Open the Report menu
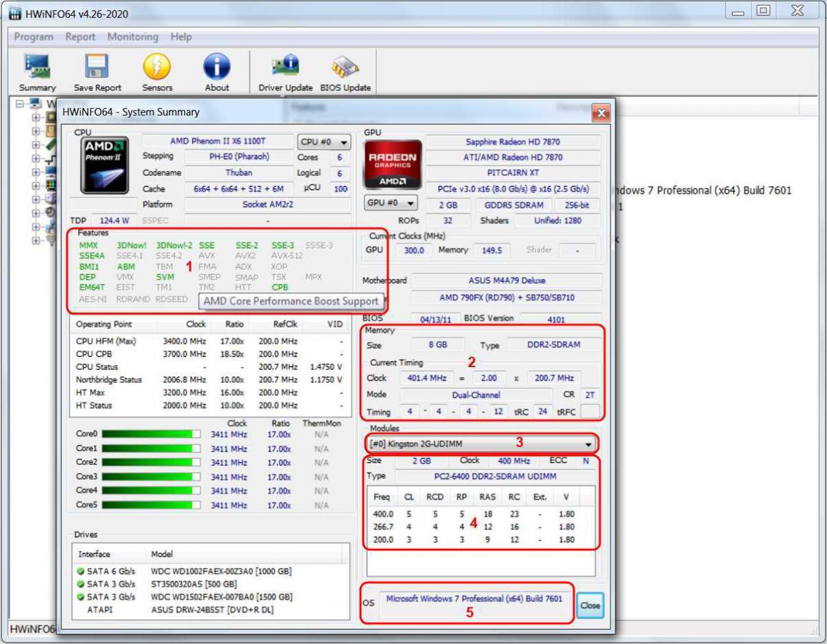Screen dimensions: 827x644 pos(81,37)
